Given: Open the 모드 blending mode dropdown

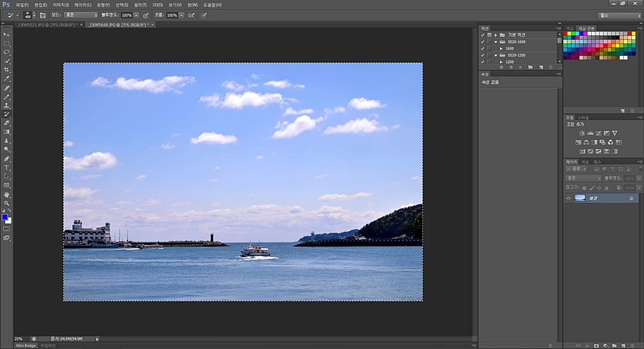Looking at the screenshot, I should tap(80, 14).
